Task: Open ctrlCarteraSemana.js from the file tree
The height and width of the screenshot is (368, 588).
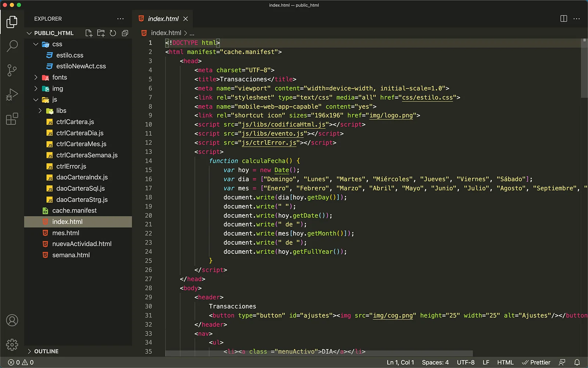Action: (x=87, y=155)
